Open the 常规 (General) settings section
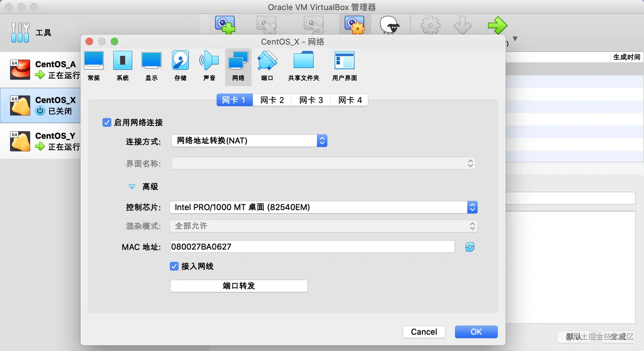The image size is (644, 351). (94, 66)
